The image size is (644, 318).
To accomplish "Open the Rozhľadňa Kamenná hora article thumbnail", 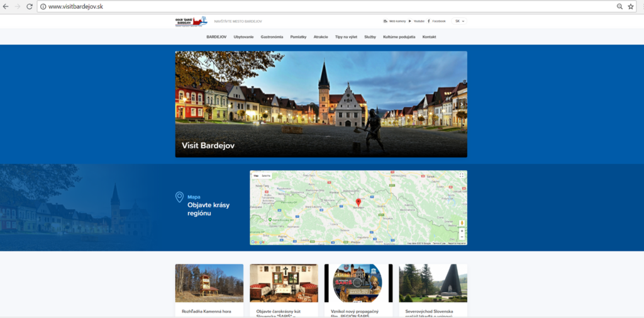I will (x=209, y=283).
